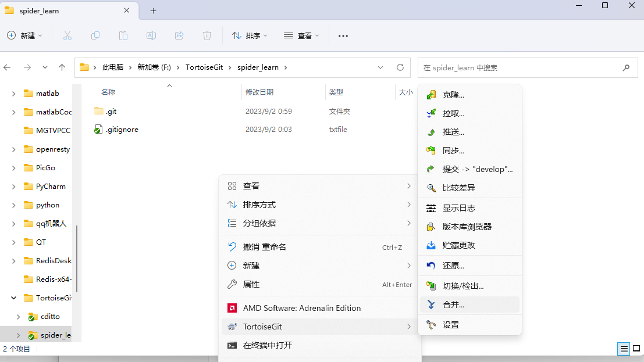Click the Cut scissors toolbar icon
This screenshot has height=362, width=644.
pos(67,35)
